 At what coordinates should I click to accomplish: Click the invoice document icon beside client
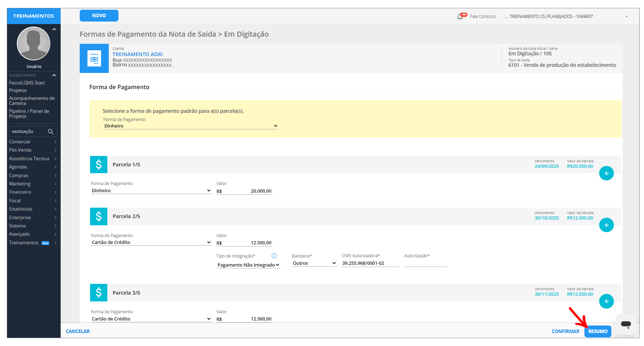[94, 59]
